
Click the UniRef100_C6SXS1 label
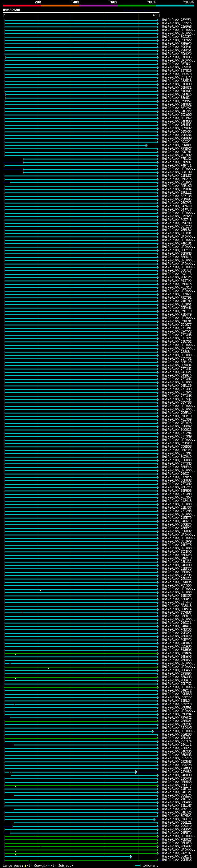pyautogui.click(x=176, y=67)
